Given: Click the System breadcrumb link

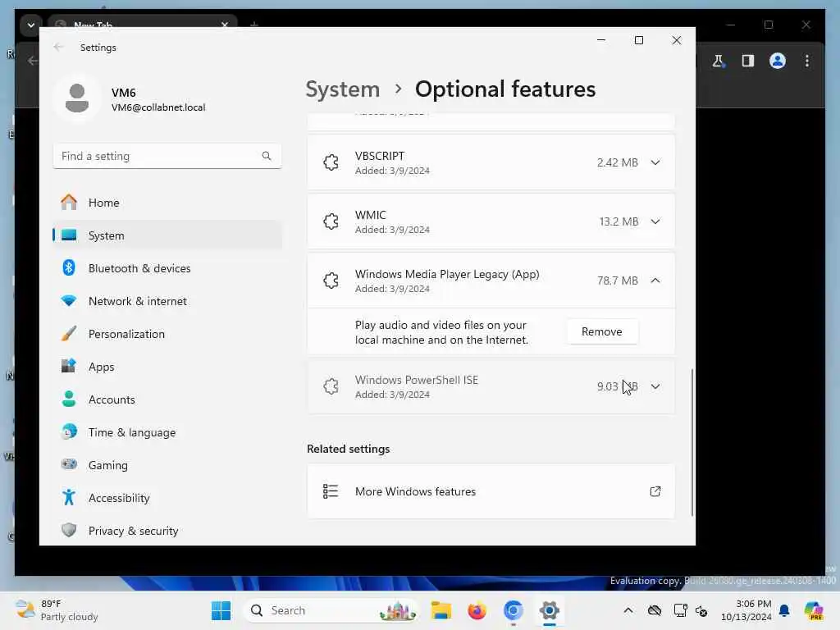Looking at the screenshot, I should click(x=342, y=89).
